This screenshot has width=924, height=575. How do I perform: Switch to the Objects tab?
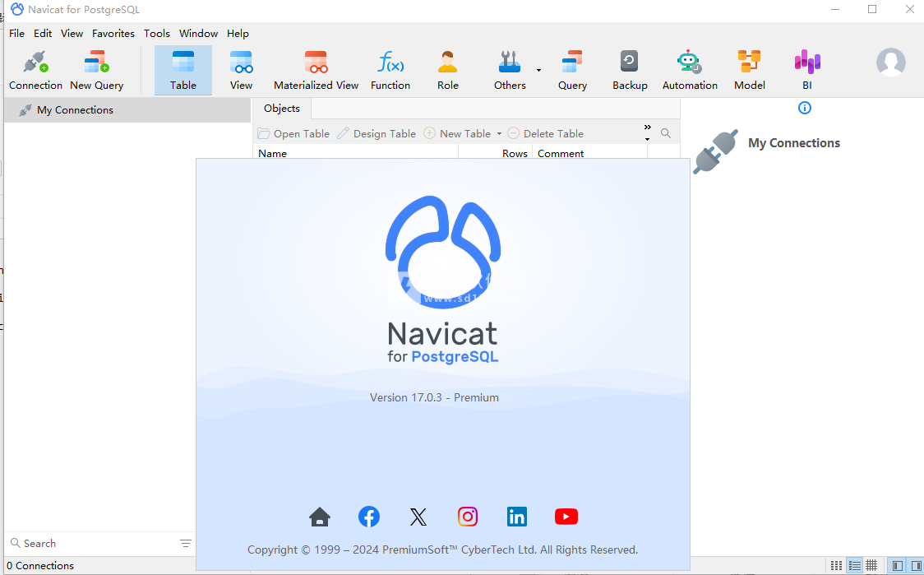[x=282, y=109]
